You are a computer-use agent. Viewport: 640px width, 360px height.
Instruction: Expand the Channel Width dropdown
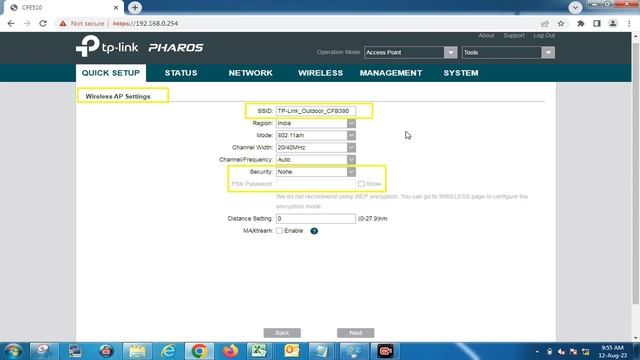316,147
